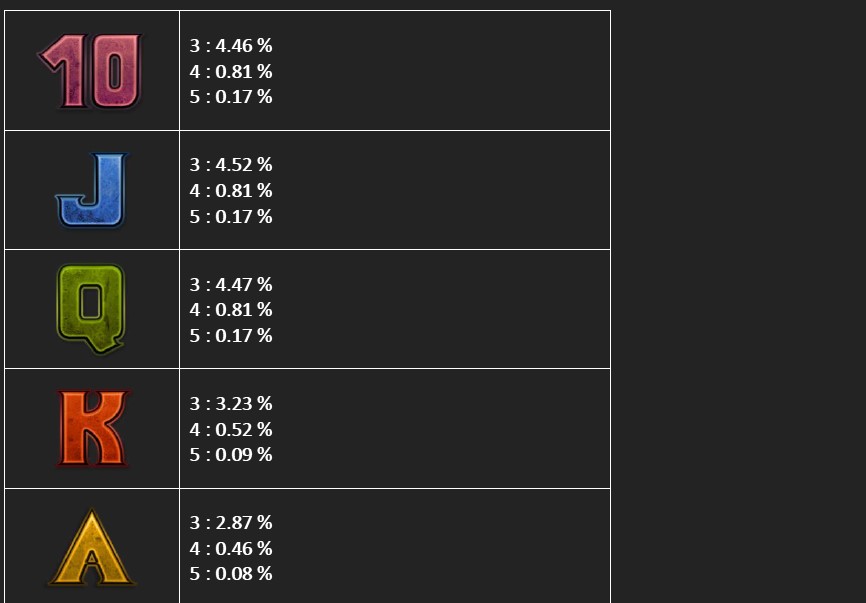Click the green Q symbol icon
Screen dimensions: 866x603
91,309
